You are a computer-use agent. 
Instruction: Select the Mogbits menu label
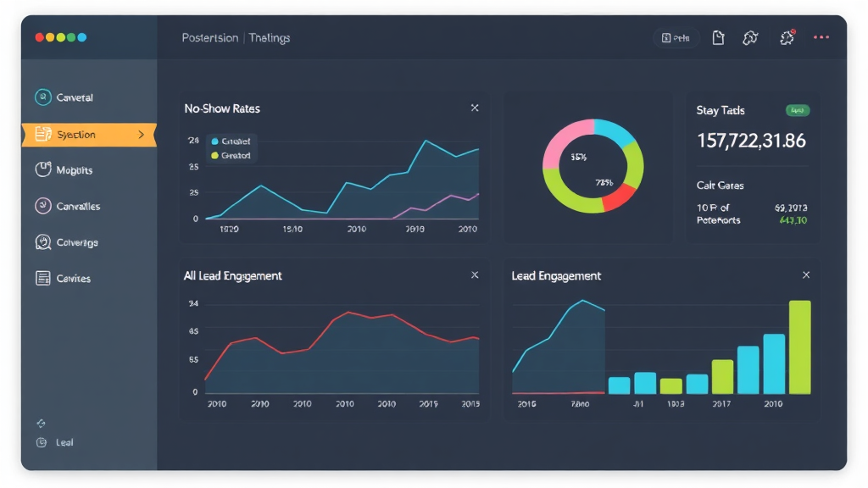(x=75, y=170)
